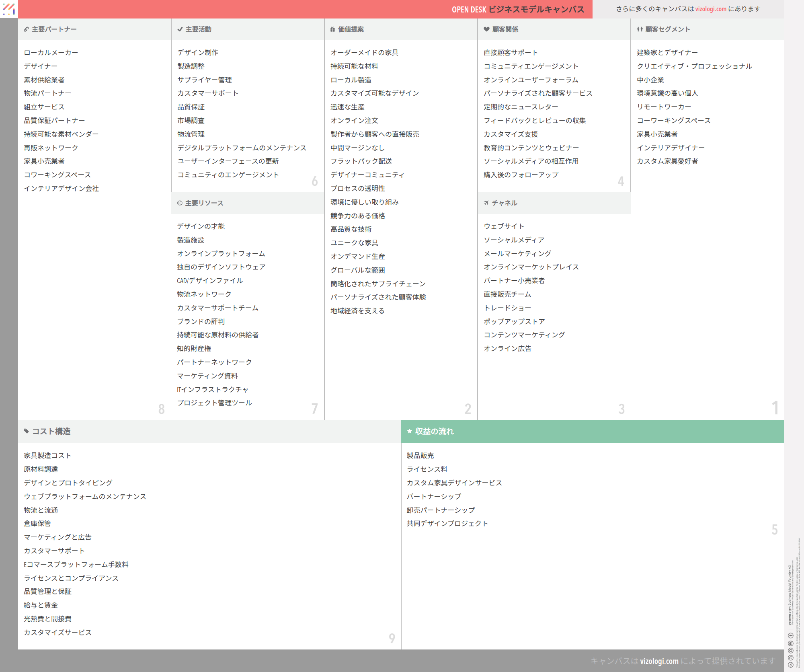Click the tag icon beside コスト構造
The image size is (804, 672).
(x=27, y=431)
